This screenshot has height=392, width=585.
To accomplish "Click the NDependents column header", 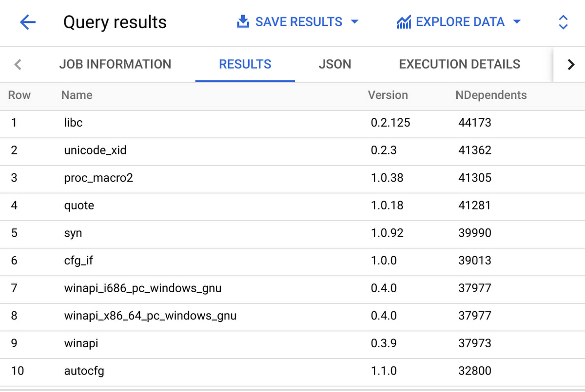I will click(491, 95).
